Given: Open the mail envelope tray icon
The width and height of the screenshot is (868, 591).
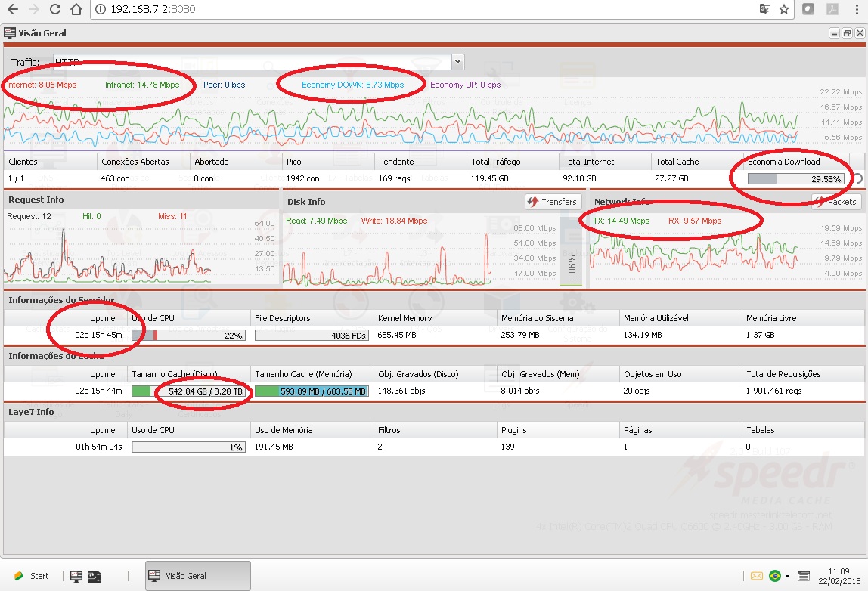Looking at the screenshot, I should [x=756, y=576].
